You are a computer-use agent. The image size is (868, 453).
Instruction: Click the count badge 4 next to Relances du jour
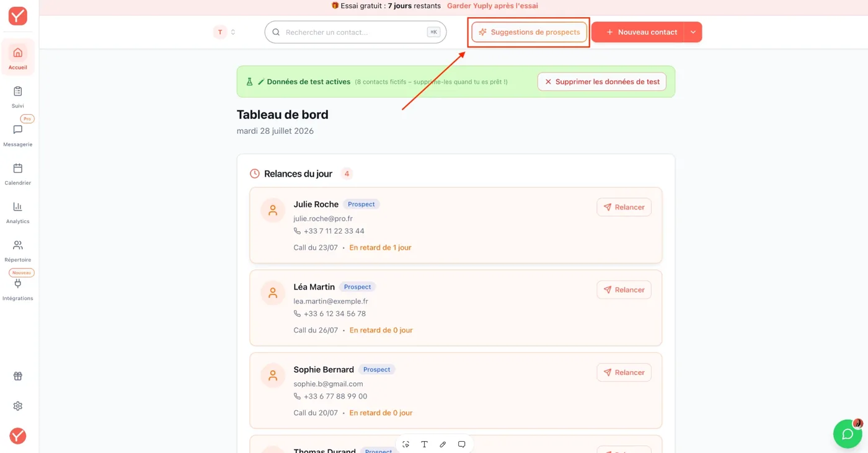coord(347,174)
